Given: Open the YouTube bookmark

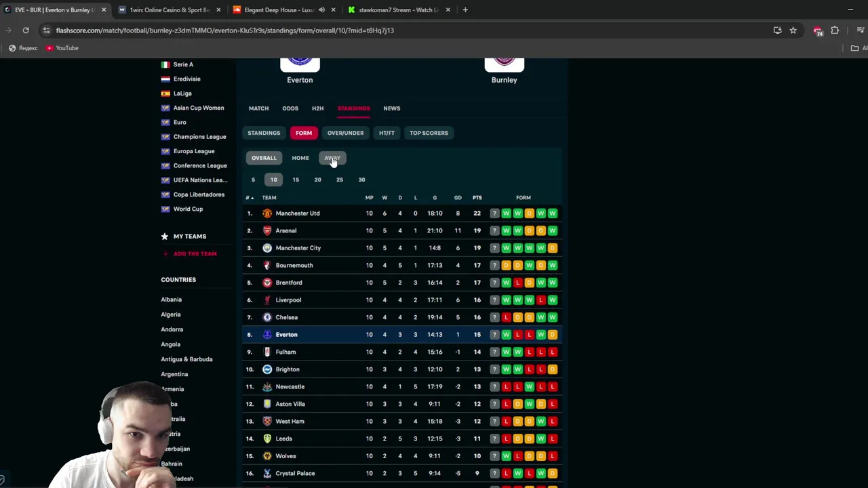Looking at the screenshot, I should click(62, 48).
